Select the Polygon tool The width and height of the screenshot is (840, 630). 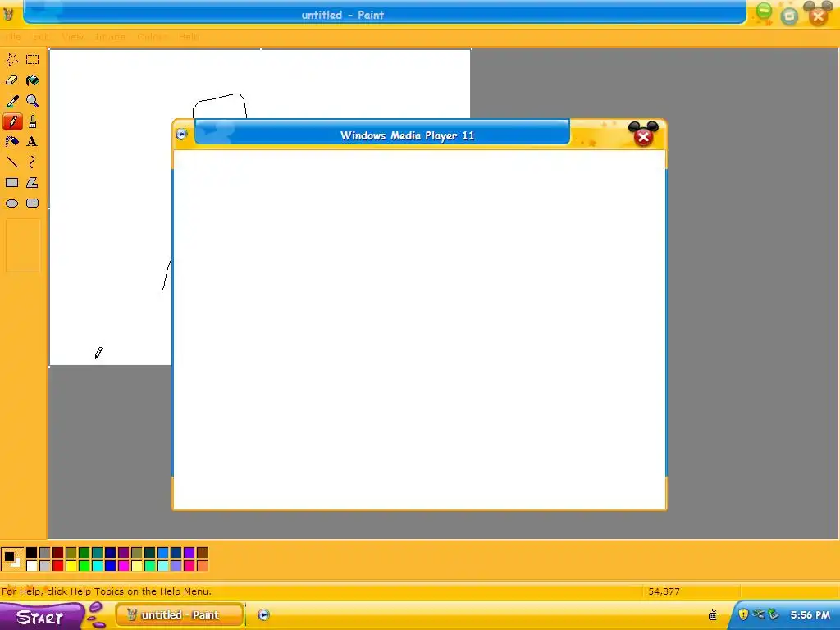[x=33, y=183]
